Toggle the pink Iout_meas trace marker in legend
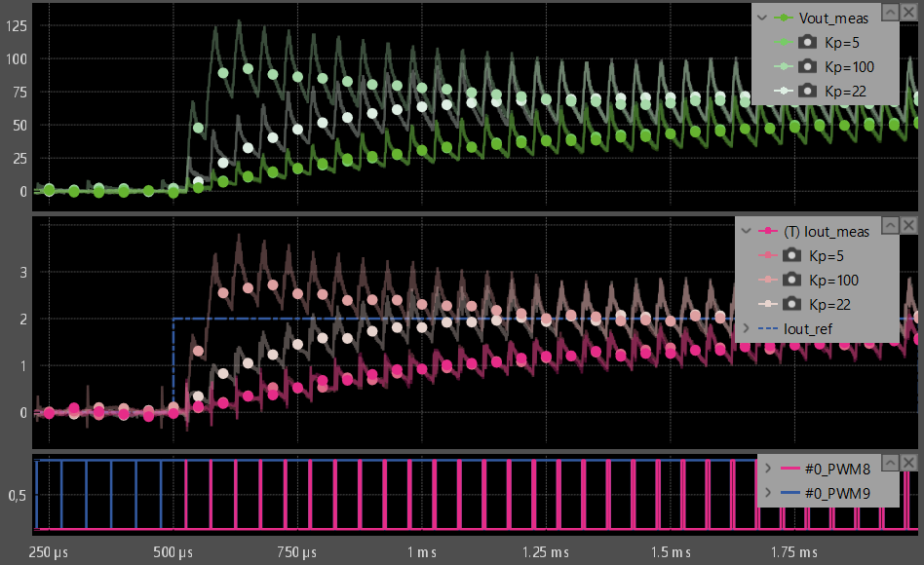 (767, 232)
